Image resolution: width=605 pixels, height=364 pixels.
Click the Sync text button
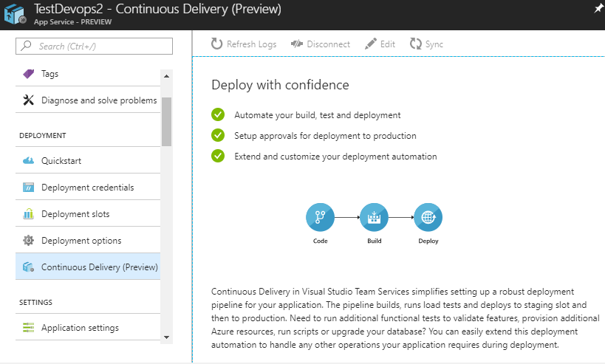tap(434, 45)
